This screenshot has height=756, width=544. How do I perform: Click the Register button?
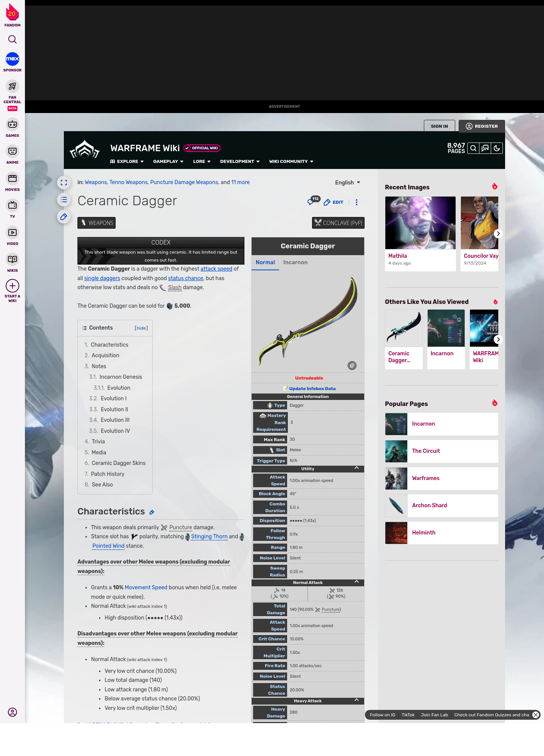pyautogui.click(x=482, y=126)
